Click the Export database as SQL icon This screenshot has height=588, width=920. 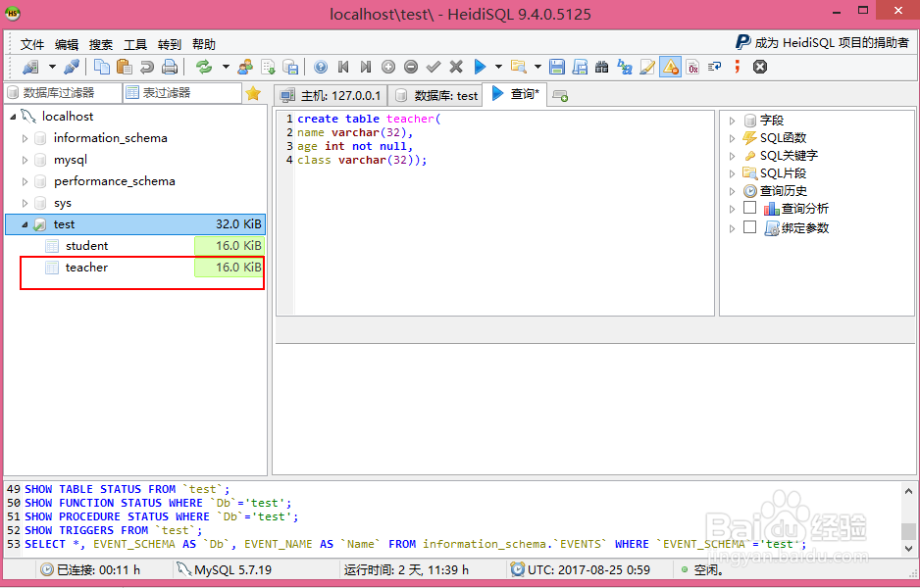291,67
